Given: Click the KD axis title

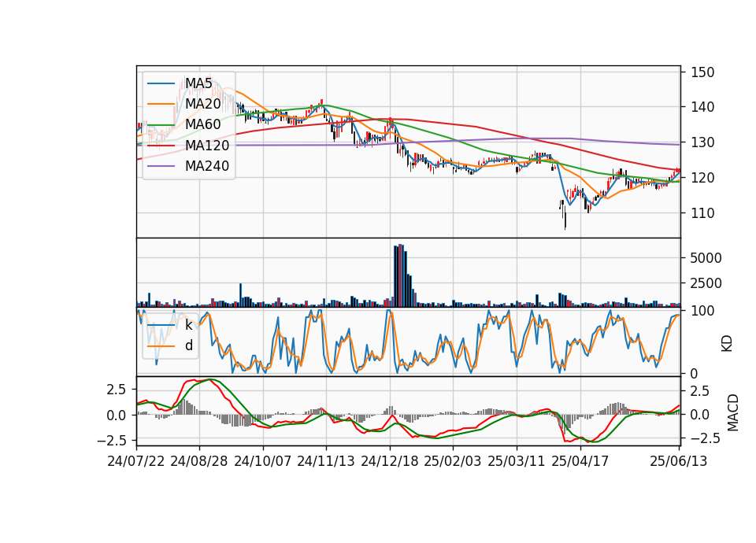Looking at the screenshot, I should pos(727,343).
